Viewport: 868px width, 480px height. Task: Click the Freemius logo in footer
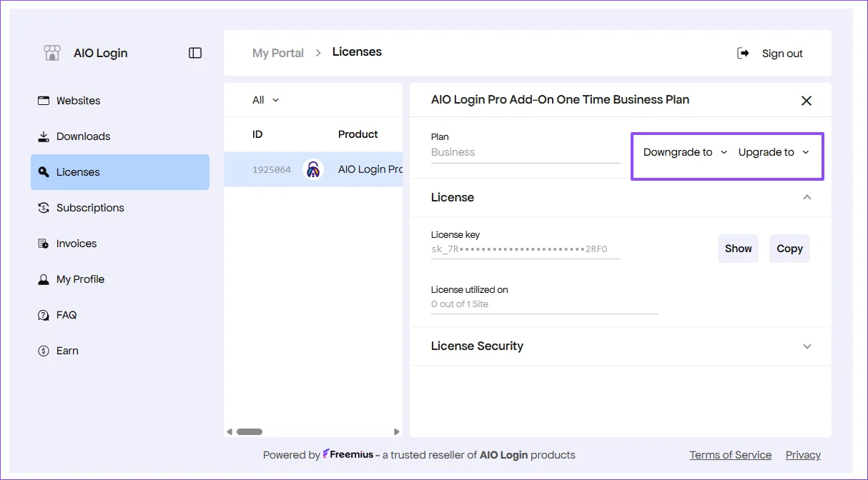coord(348,454)
